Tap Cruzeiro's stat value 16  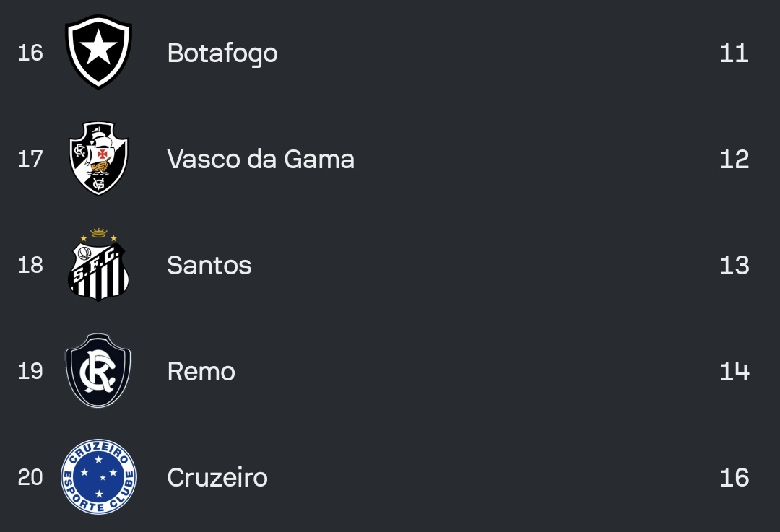tap(734, 477)
